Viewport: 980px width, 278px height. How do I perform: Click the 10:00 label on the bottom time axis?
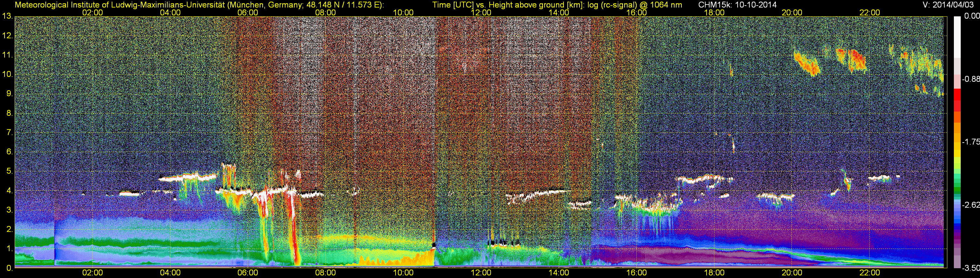click(403, 273)
